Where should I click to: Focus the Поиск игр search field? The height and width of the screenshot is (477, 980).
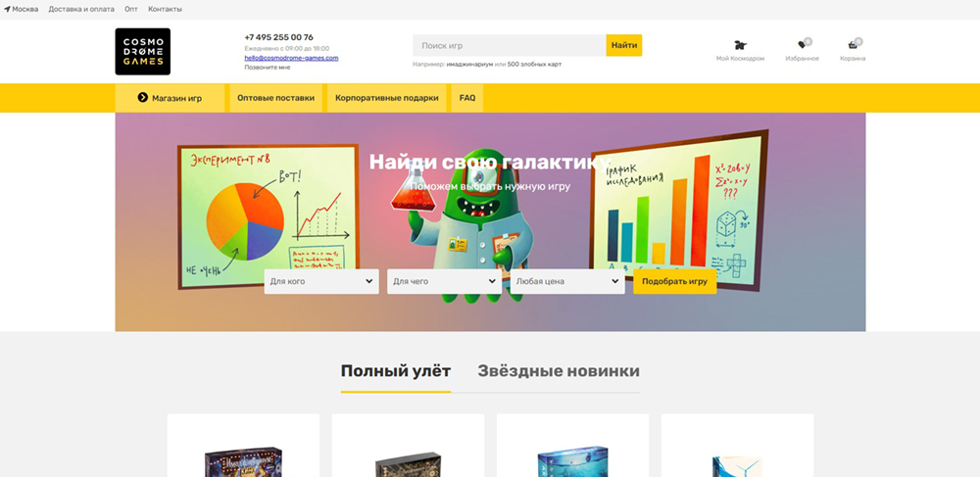point(509,45)
